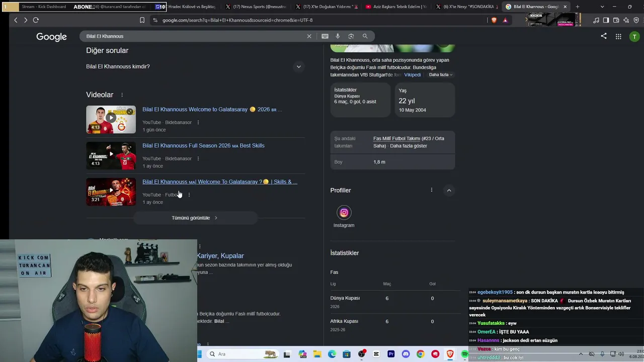Start a voice search with the microphone

tap(338, 36)
